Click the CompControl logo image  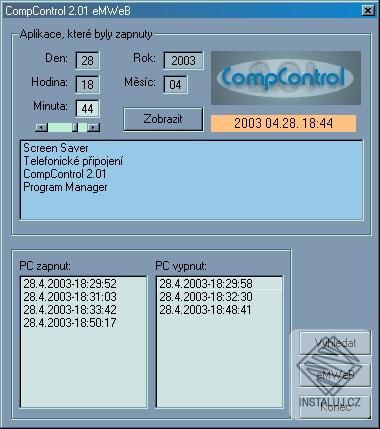click(x=286, y=78)
